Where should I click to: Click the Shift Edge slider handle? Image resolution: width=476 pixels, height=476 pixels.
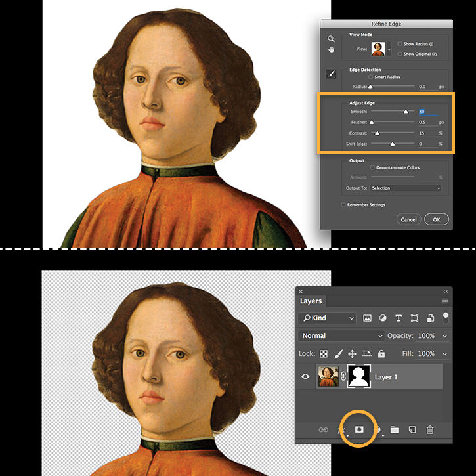392,144
